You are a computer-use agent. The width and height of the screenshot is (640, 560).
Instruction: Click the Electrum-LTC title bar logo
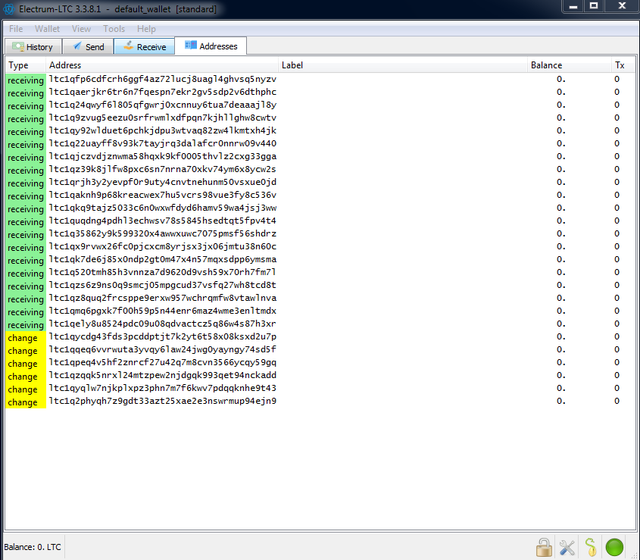coord(9,9)
